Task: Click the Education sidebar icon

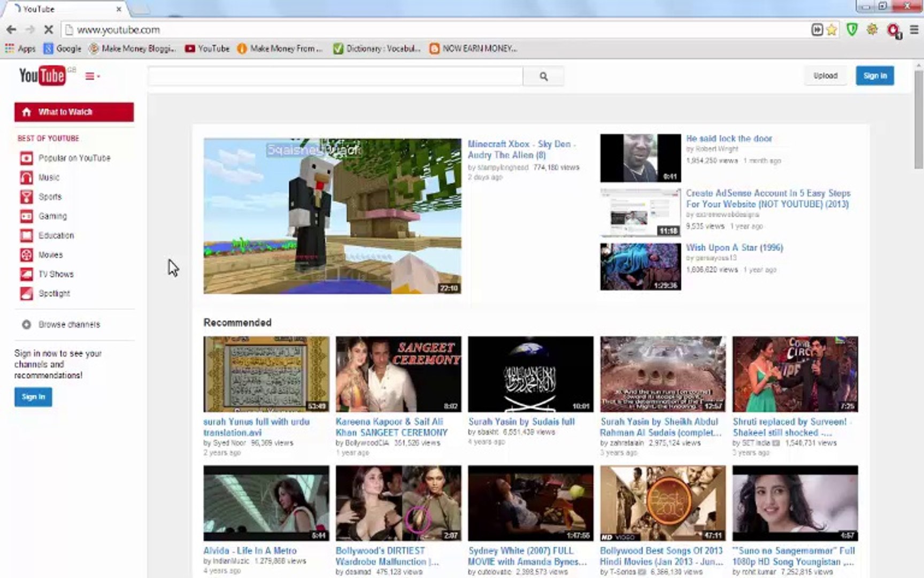Action: (26, 235)
